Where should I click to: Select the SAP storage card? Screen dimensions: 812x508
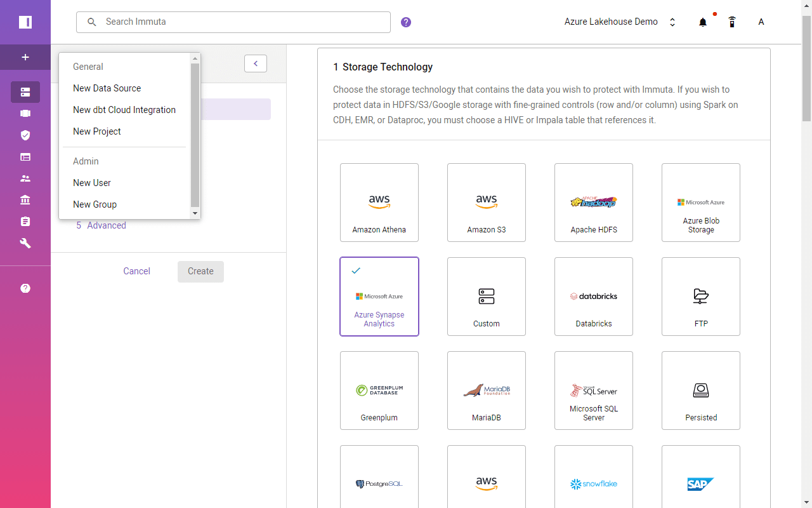click(x=701, y=476)
